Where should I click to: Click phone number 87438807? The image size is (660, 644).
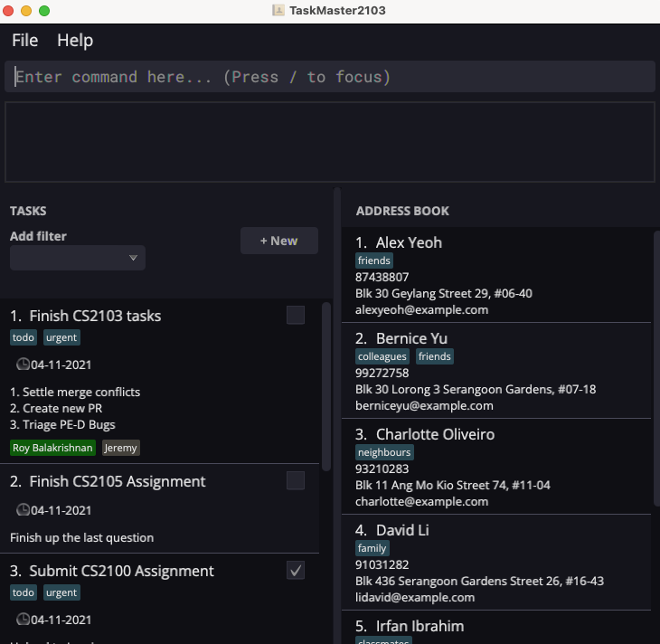(382, 277)
